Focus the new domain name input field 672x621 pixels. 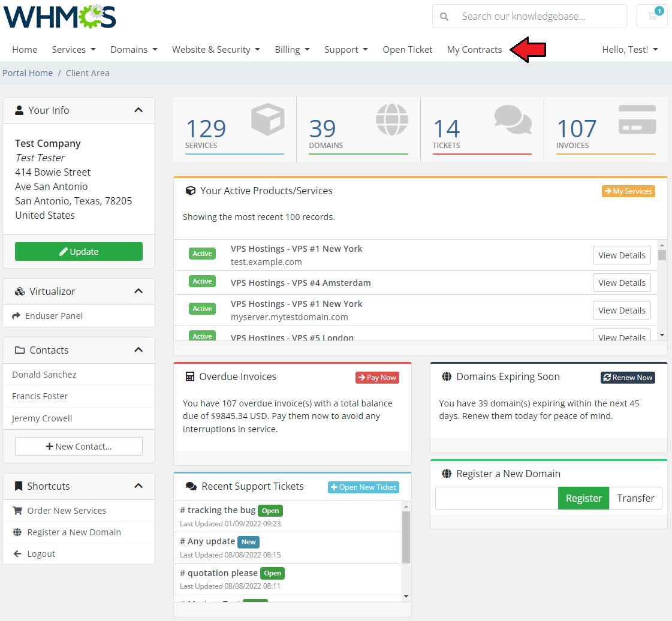click(497, 499)
